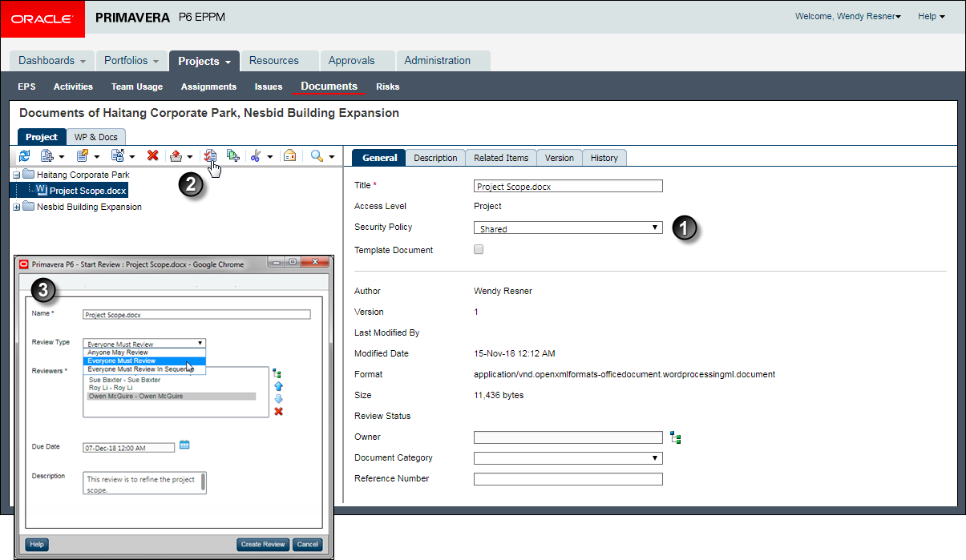Click Cancel in Start Review dialog
966x560 pixels.
click(307, 544)
